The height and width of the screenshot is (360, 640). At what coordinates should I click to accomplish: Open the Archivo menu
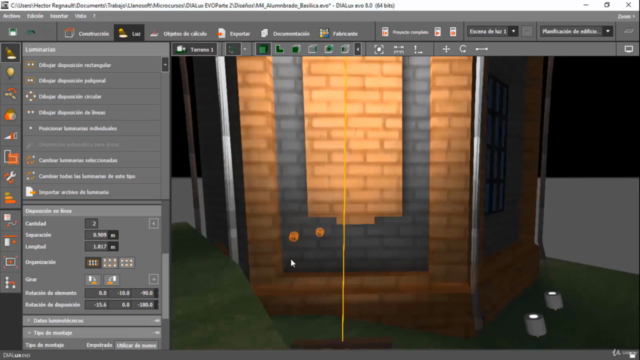pyautogui.click(x=11, y=16)
